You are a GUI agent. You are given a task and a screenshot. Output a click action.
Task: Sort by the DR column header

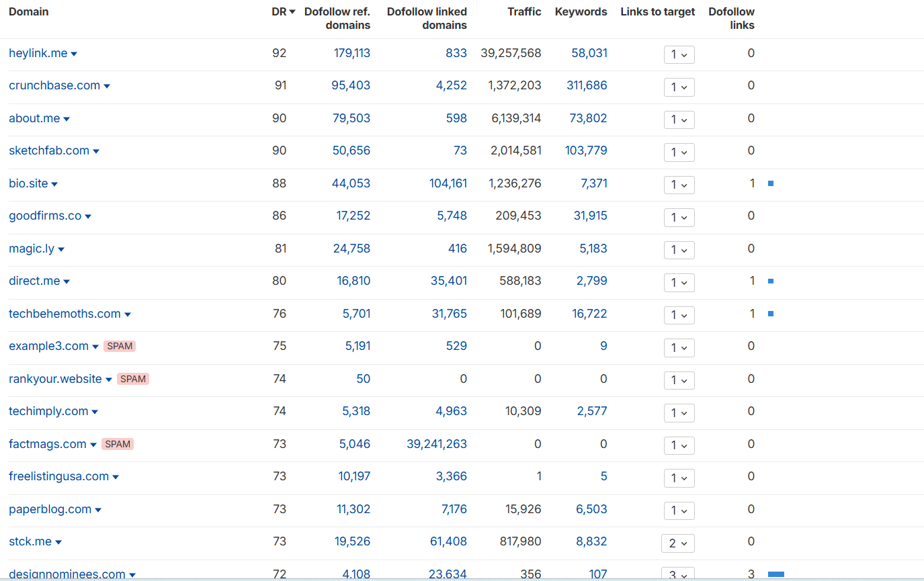point(284,12)
